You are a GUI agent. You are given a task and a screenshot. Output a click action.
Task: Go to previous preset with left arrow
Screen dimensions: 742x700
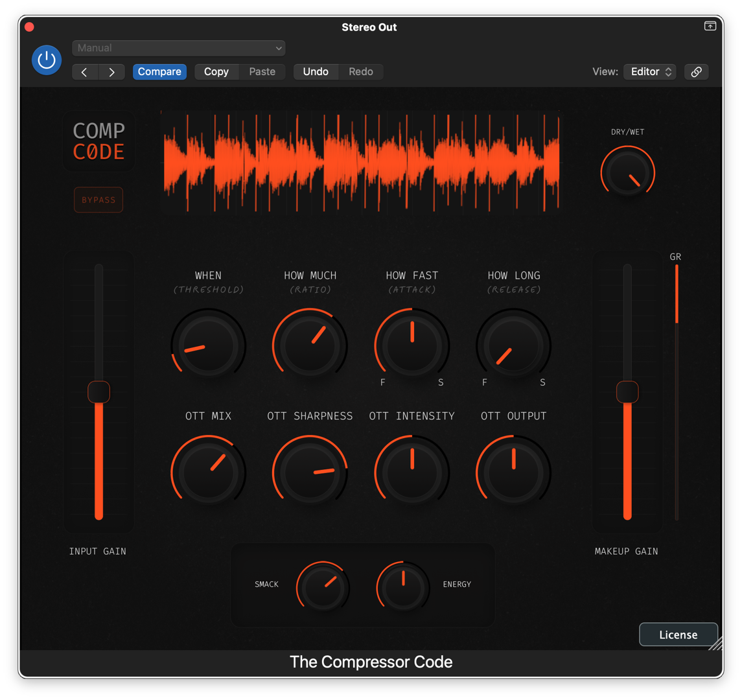[85, 72]
